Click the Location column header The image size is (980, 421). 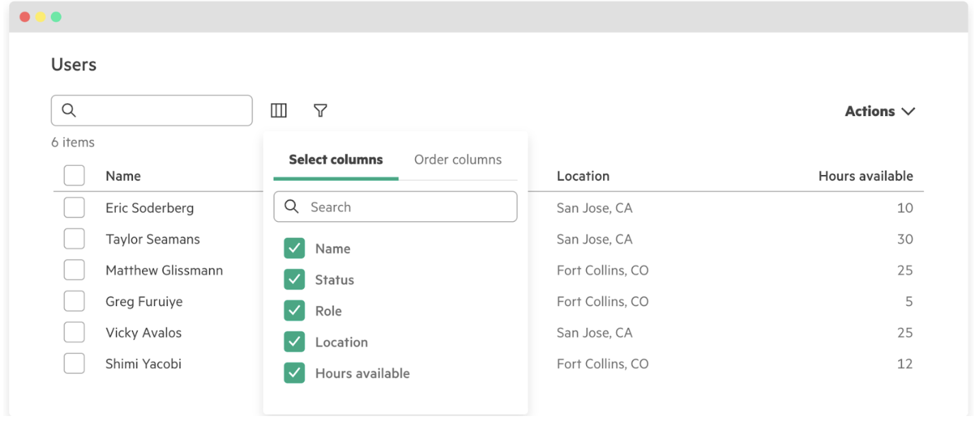[x=583, y=176]
